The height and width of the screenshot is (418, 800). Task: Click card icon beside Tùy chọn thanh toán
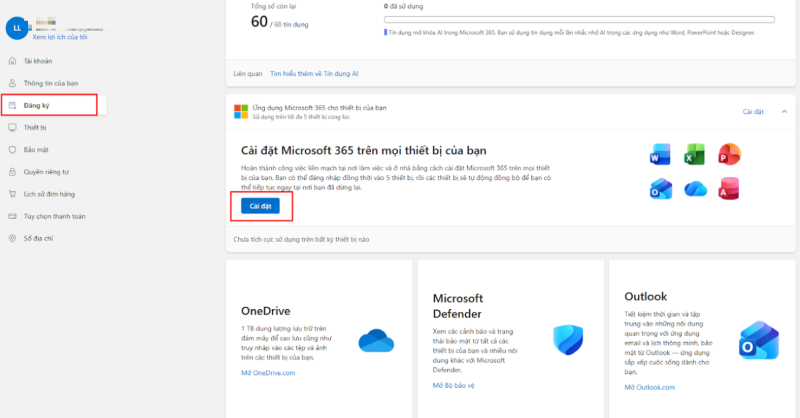(12, 216)
